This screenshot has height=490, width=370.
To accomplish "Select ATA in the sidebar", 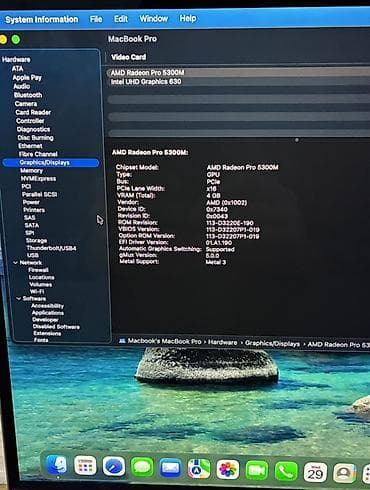I will pos(17,69).
